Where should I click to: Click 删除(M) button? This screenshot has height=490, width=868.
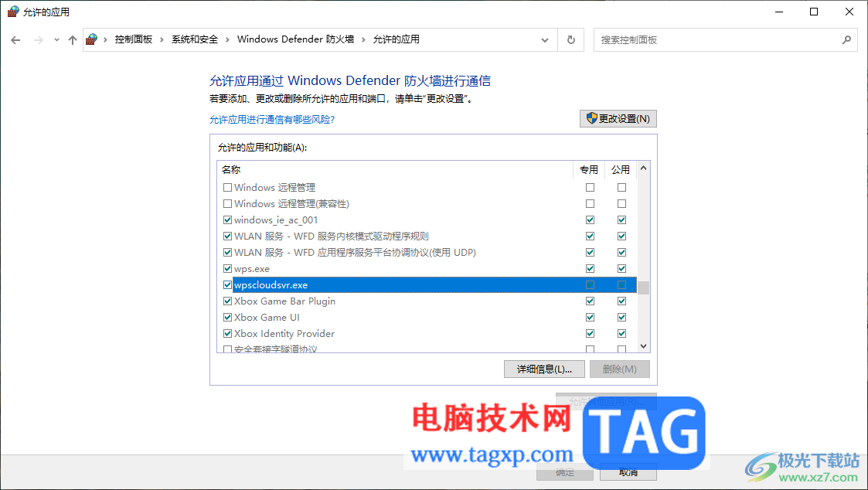(619, 369)
